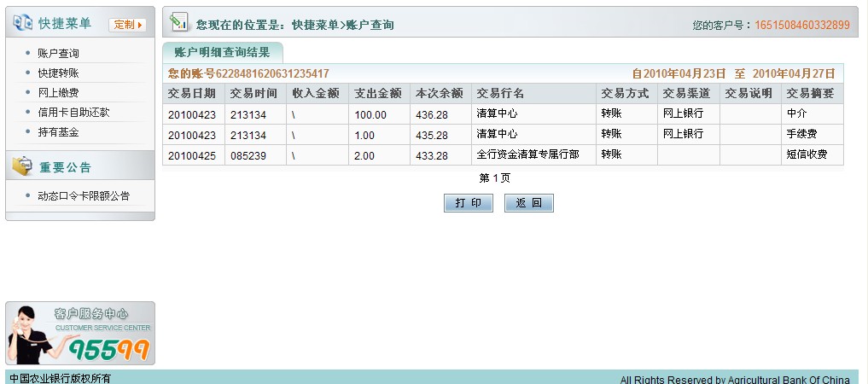Click the 第 1 页 page indicator

tap(494, 177)
